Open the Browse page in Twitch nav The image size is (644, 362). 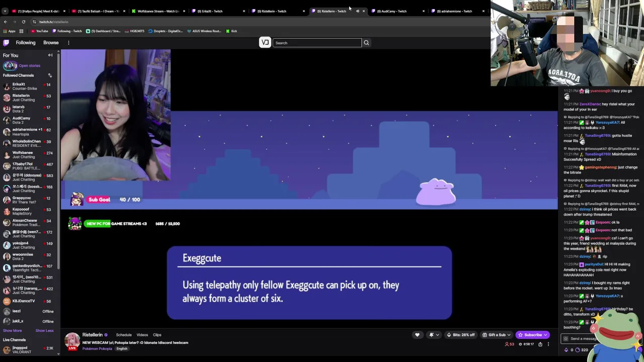click(x=51, y=43)
